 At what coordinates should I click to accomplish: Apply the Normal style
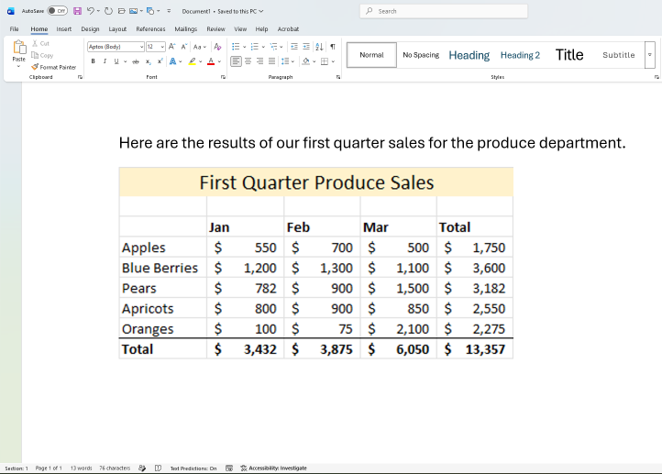click(372, 55)
